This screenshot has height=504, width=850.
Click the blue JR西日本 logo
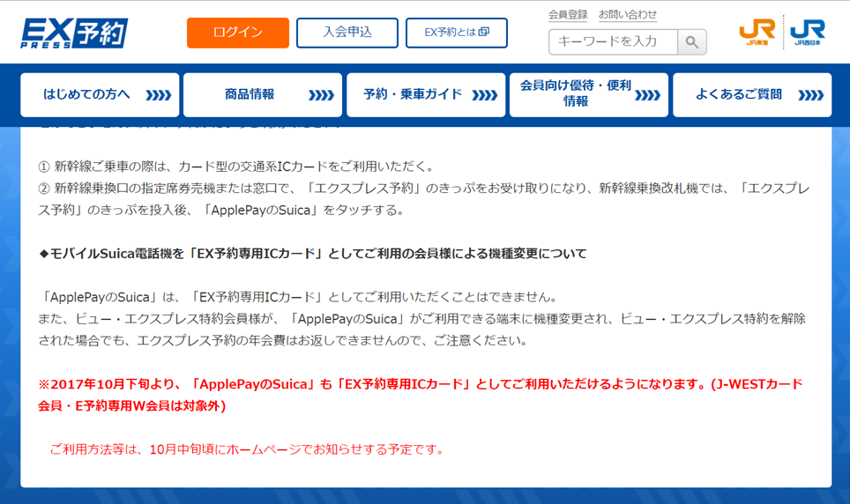(808, 33)
